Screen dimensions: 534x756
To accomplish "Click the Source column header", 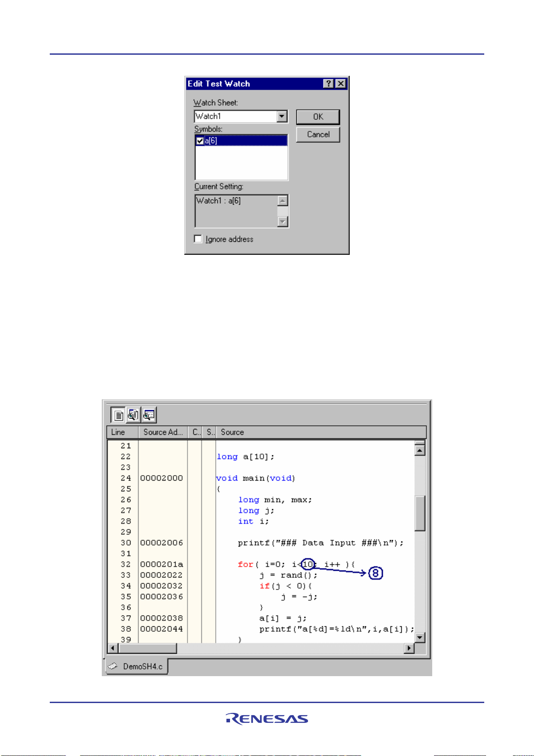I will point(321,433).
